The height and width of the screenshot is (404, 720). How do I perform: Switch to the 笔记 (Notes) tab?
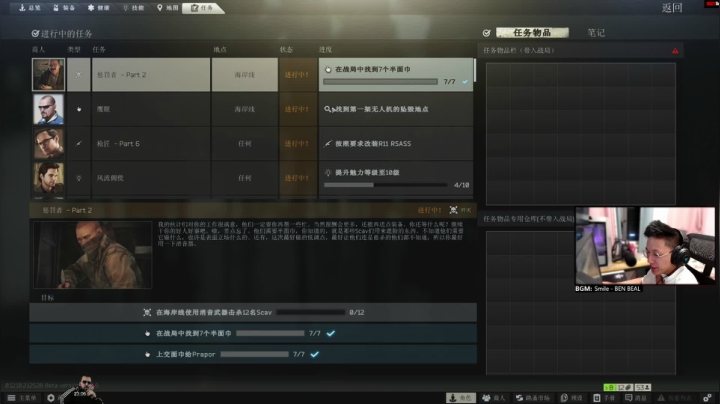pos(596,33)
